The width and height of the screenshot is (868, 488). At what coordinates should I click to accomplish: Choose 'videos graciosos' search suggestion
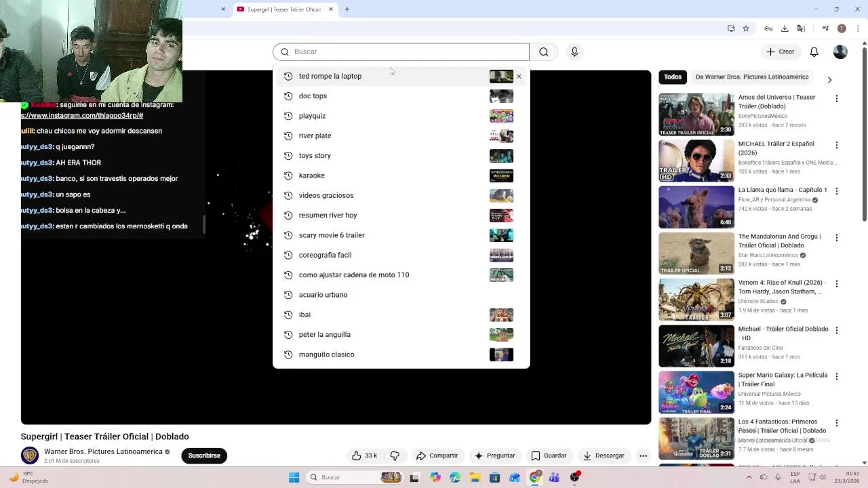401,195
